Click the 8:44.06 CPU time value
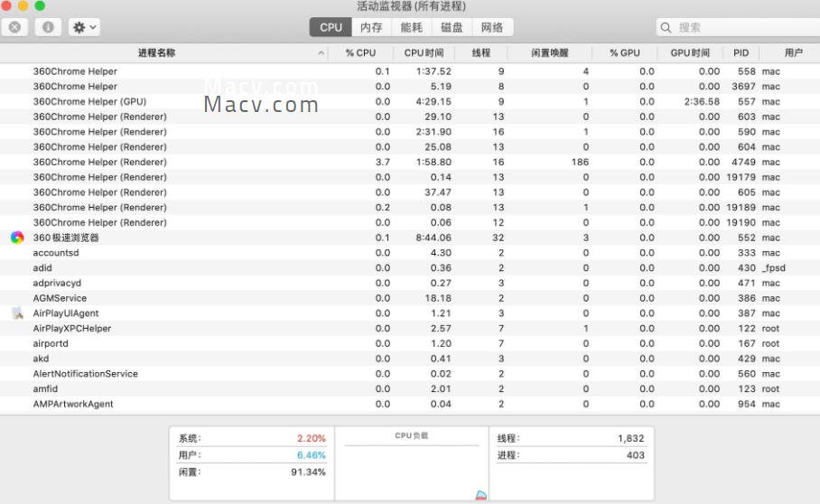Viewport: 820px width, 504px height. pos(433,238)
